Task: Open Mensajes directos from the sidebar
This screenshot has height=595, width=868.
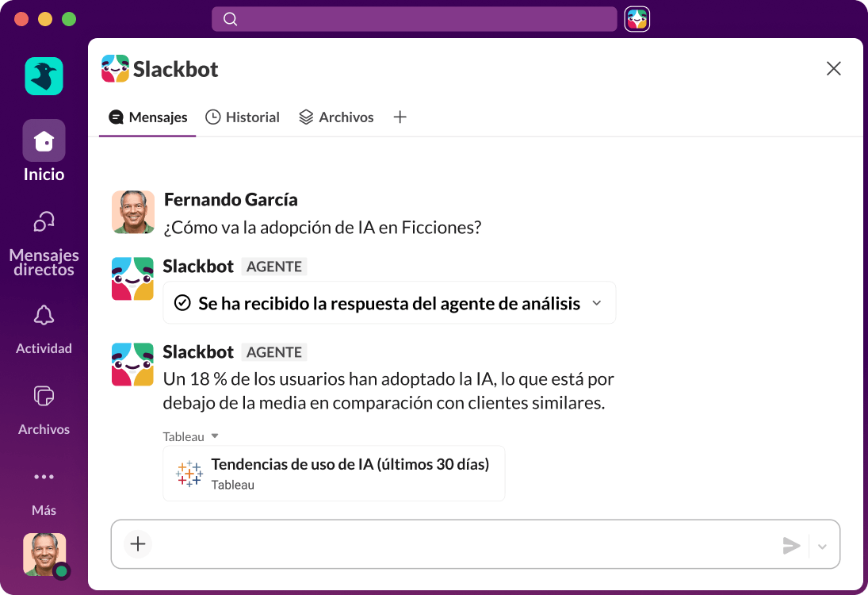Action: click(44, 222)
